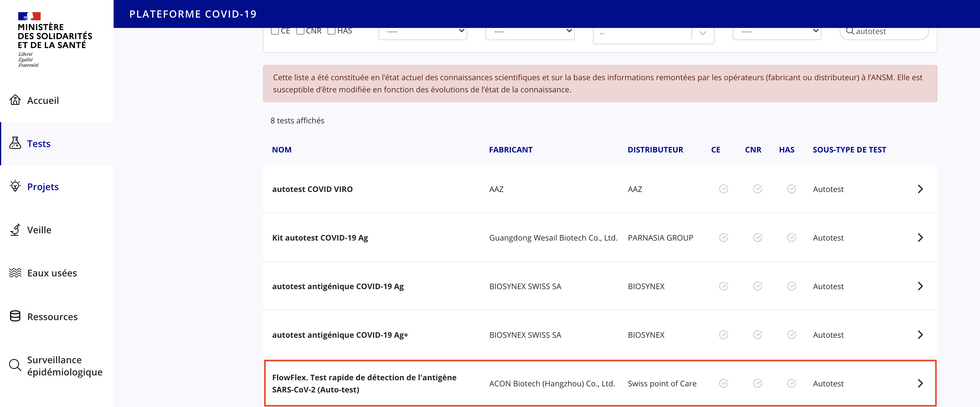Click the HAS column header
Image resolution: width=980 pixels, height=407 pixels.
tap(786, 150)
